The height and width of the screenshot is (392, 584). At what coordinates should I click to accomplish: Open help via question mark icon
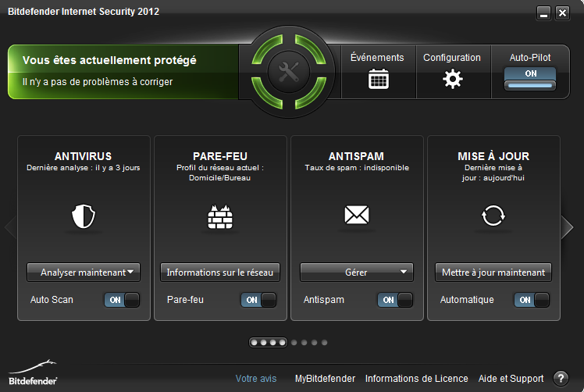coord(561,379)
